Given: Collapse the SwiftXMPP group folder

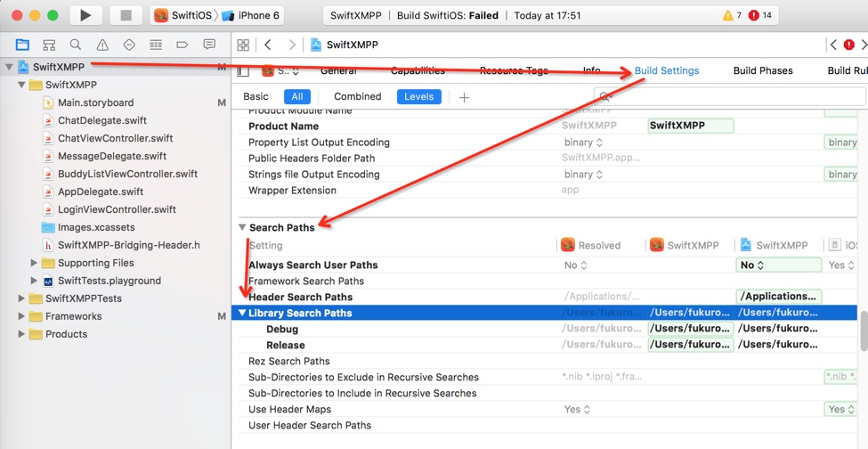Looking at the screenshot, I should pos(21,85).
